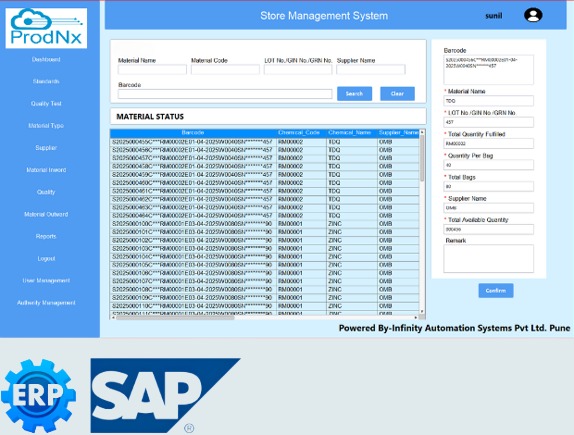
Task: Click the ERP gear icon
Action: [38, 395]
